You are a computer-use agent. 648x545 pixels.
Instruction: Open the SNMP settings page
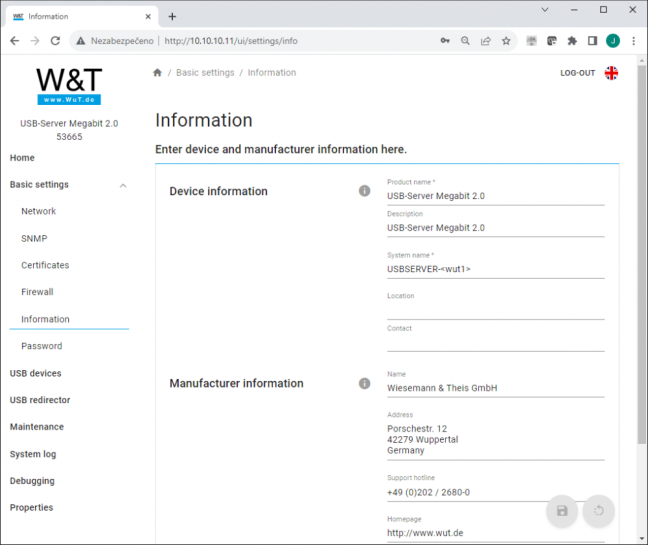tap(34, 238)
